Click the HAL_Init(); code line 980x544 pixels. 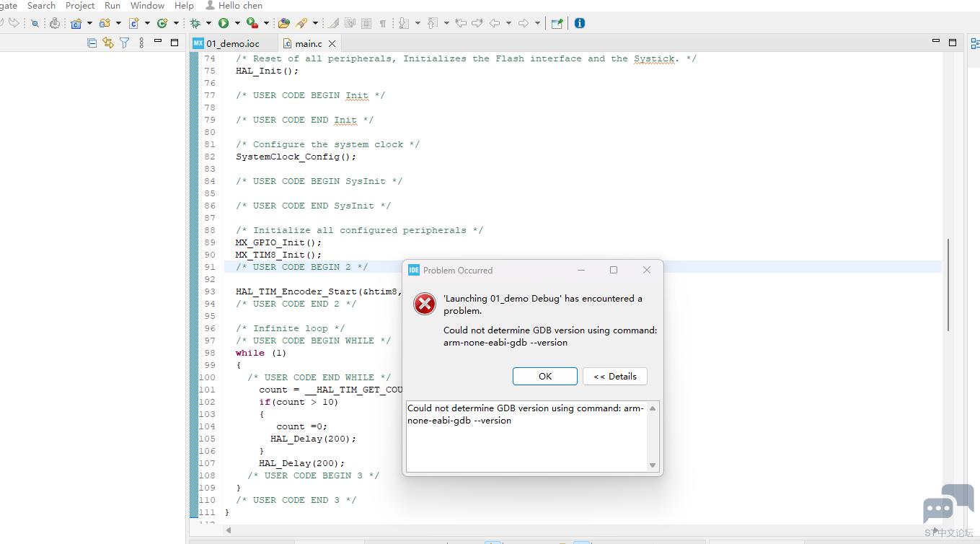(267, 71)
